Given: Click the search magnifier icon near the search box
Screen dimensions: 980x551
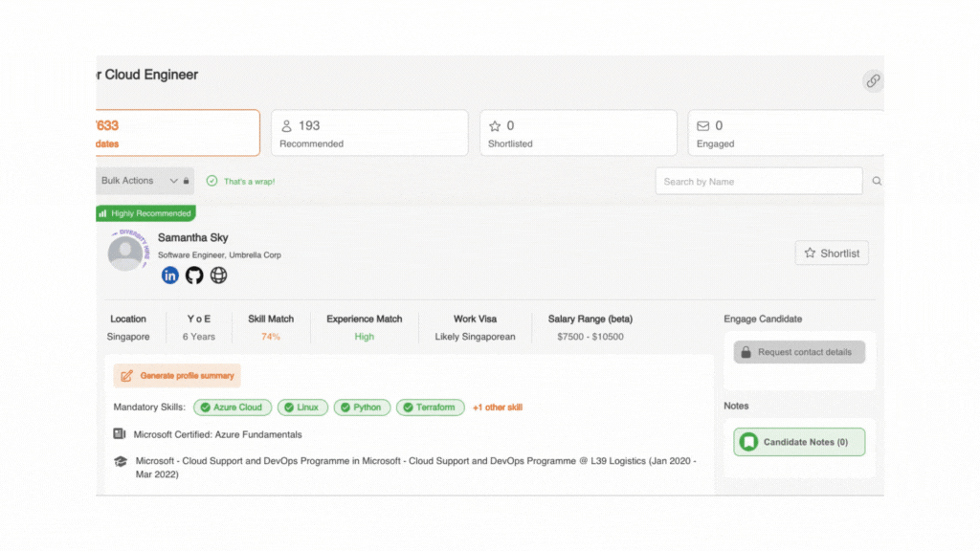Looking at the screenshot, I should click(878, 181).
